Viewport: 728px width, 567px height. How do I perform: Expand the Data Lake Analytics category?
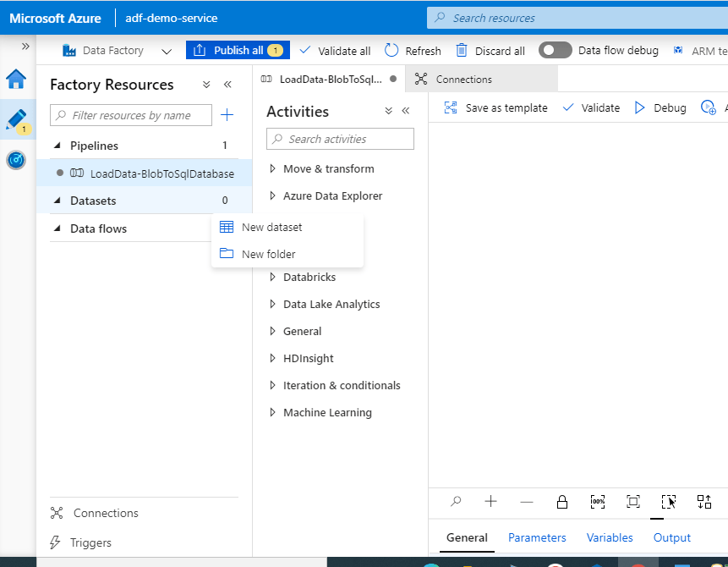tap(272, 304)
